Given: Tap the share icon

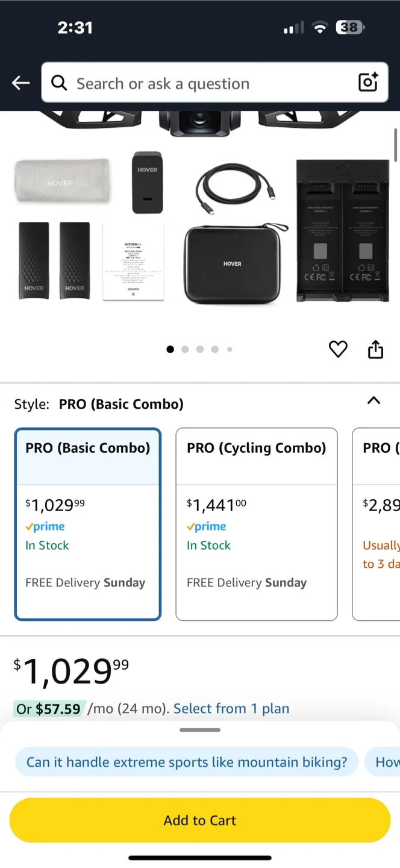Looking at the screenshot, I should 375,349.
